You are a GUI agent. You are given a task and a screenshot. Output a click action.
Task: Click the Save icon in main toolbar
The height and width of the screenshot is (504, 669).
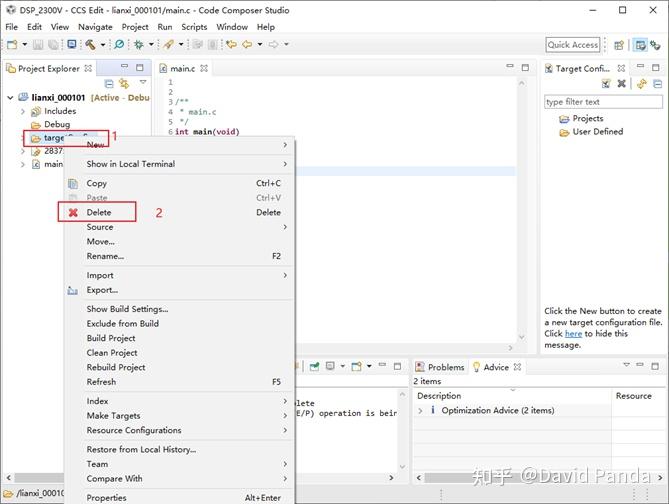tap(38, 44)
